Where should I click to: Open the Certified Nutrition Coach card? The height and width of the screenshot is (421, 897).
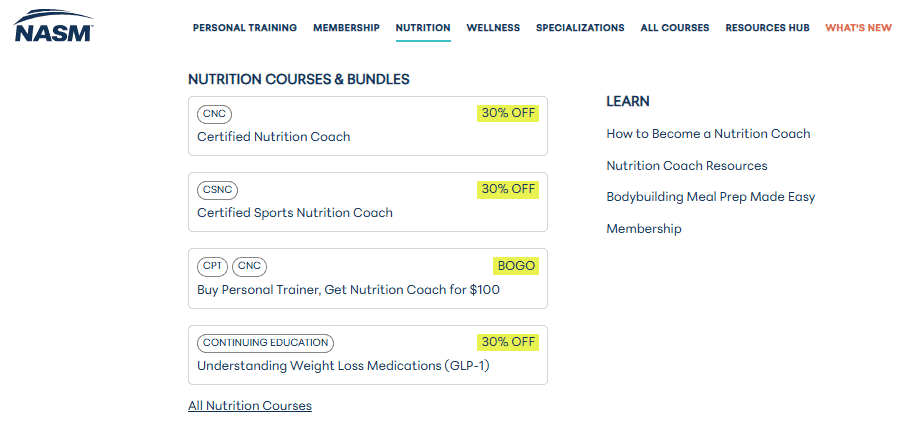(368, 126)
